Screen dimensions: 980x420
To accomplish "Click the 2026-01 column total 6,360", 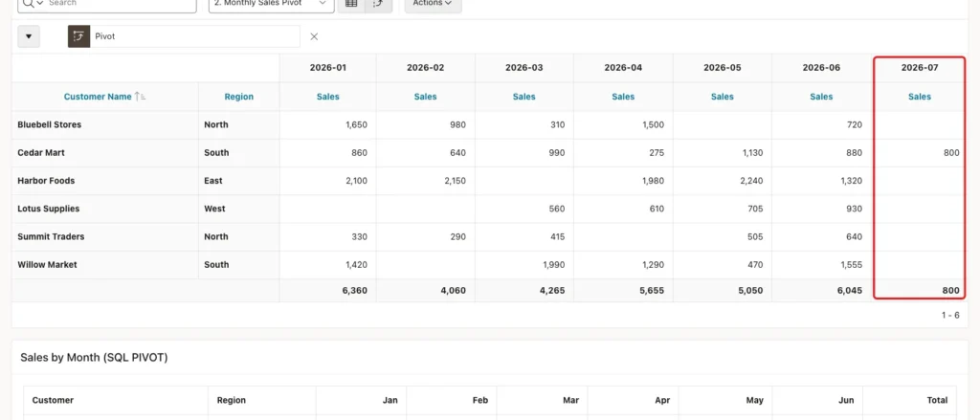I will [x=355, y=291].
